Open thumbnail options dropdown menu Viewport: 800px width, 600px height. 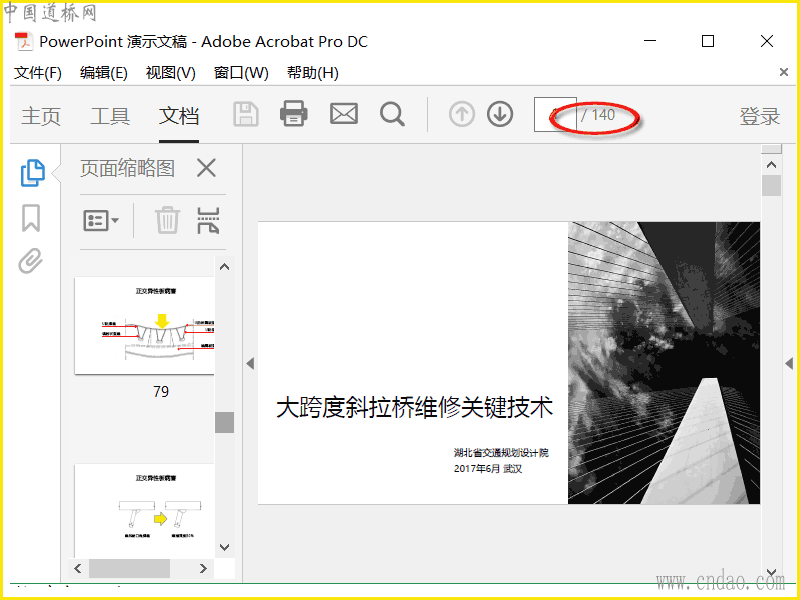click(101, 220)
